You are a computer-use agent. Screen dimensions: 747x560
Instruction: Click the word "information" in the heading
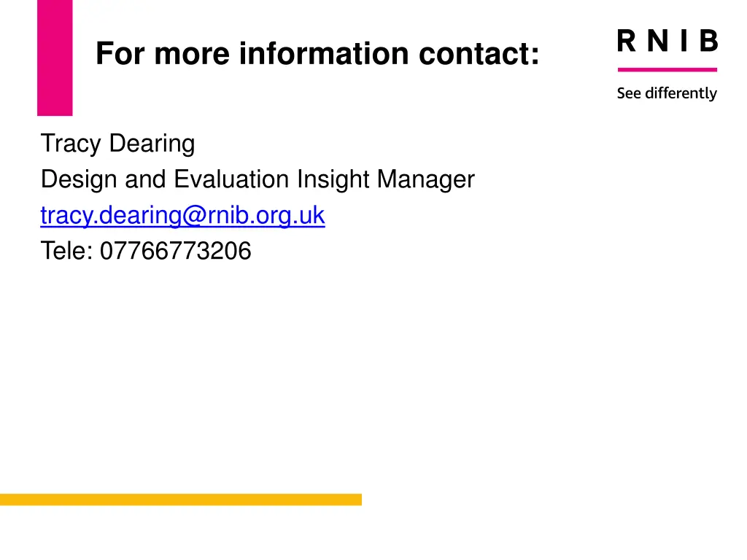324,53
